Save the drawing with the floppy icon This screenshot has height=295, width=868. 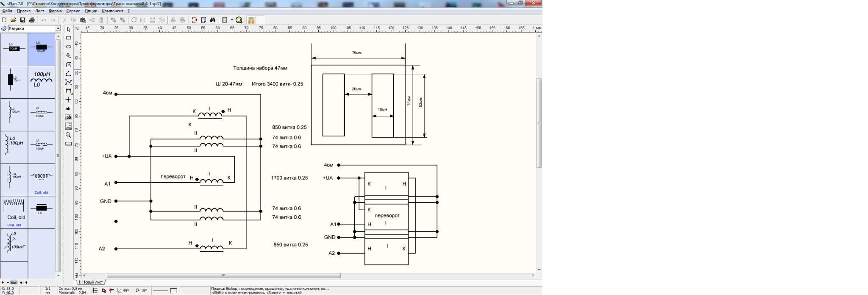pyautogui.click(x=22, y=20)
